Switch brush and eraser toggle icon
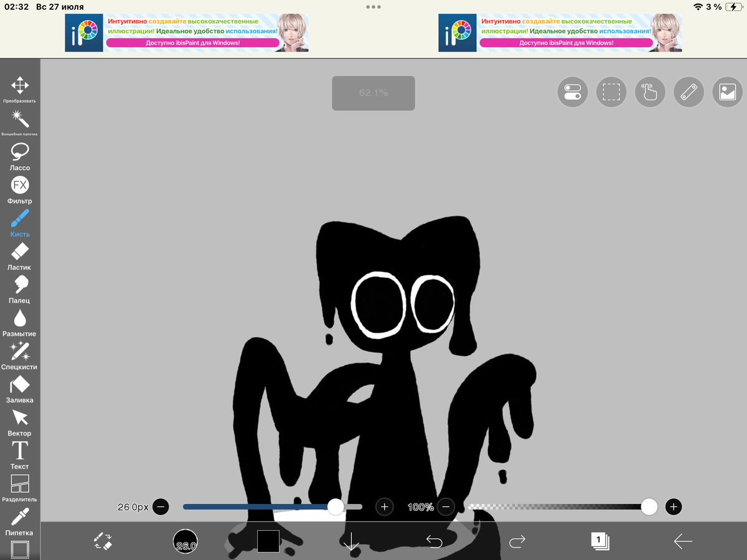 [x=103, y=541]
